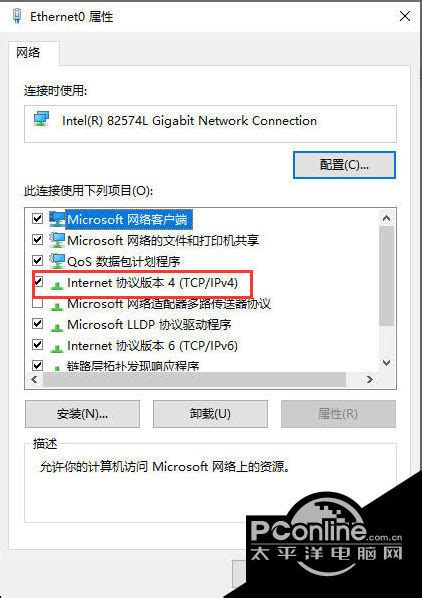Select the 链路层拓扑发现响应程序 list item
The width and height of the screenshot is (422, 598).
[133, 366]
